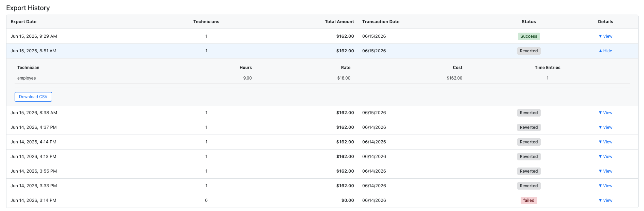Select the 9.00 hours value

click(x=247, y=78)
